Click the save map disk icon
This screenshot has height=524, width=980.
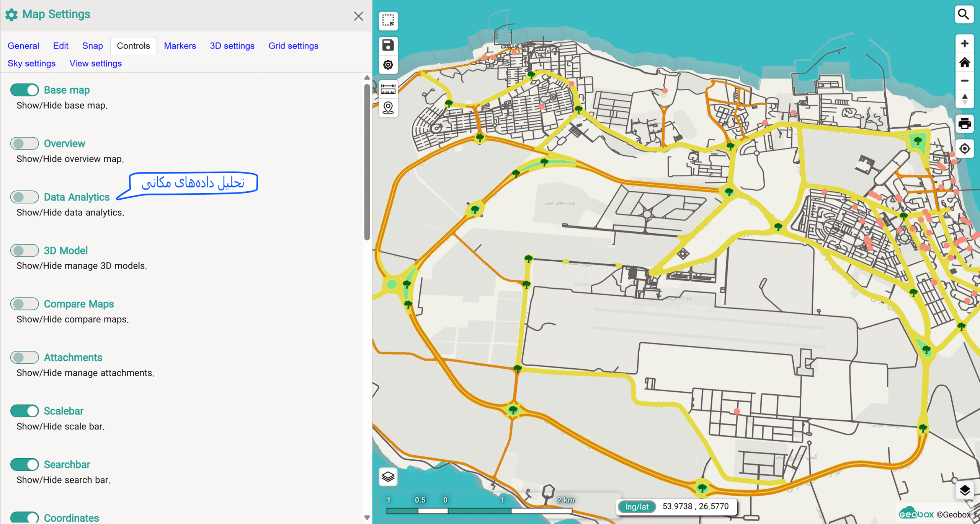pyautogui.click(x=388, y=45)
